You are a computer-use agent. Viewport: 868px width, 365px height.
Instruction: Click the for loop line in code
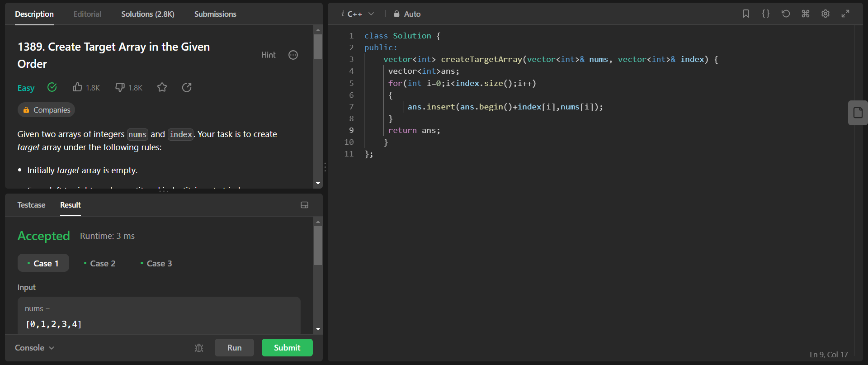point(462,83)
